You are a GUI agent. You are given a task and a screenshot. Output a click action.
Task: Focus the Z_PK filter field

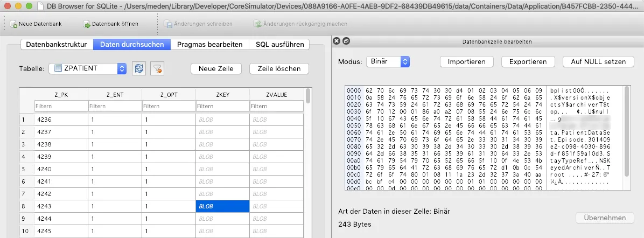point(61,106)
